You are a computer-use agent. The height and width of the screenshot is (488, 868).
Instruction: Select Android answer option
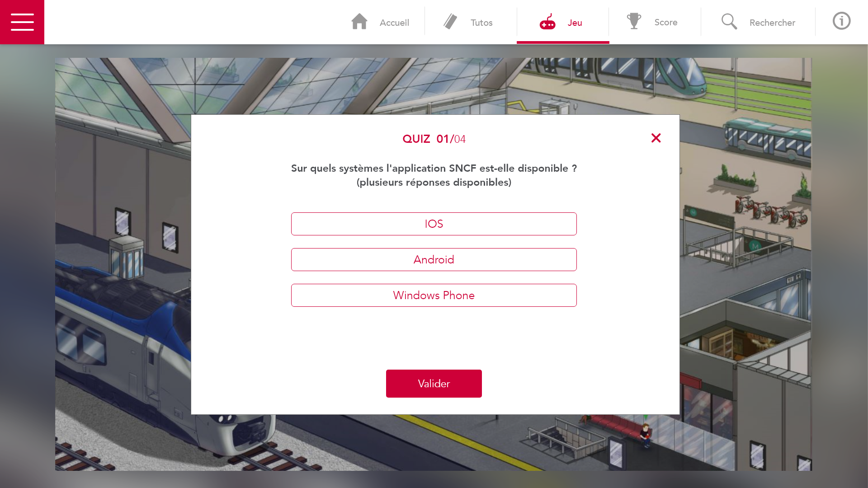(x=434, y=260)
